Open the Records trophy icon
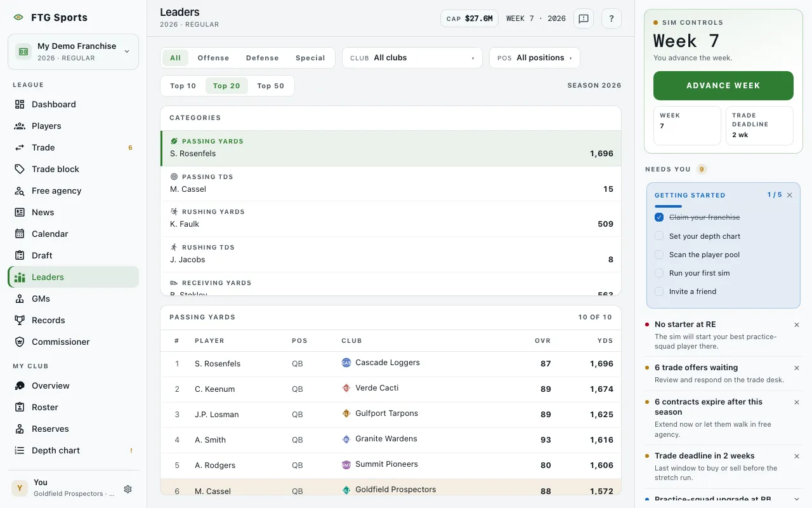 click(20, 320)
